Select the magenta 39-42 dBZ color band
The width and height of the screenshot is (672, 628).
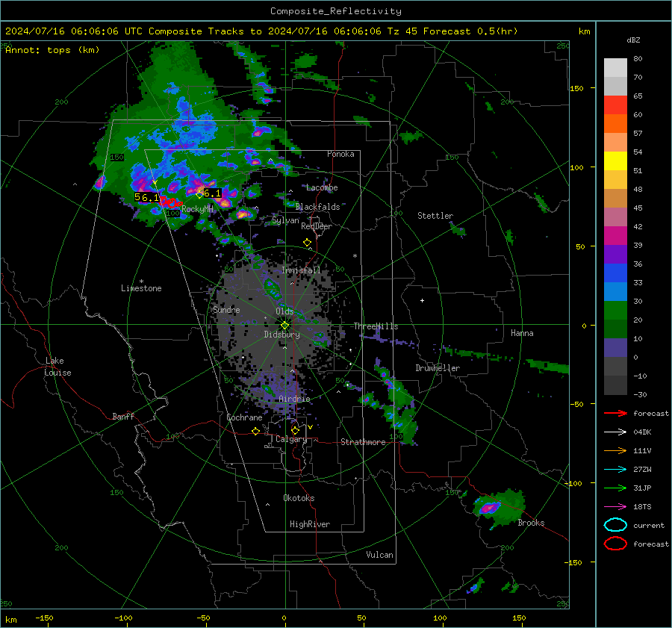[615, 236]
